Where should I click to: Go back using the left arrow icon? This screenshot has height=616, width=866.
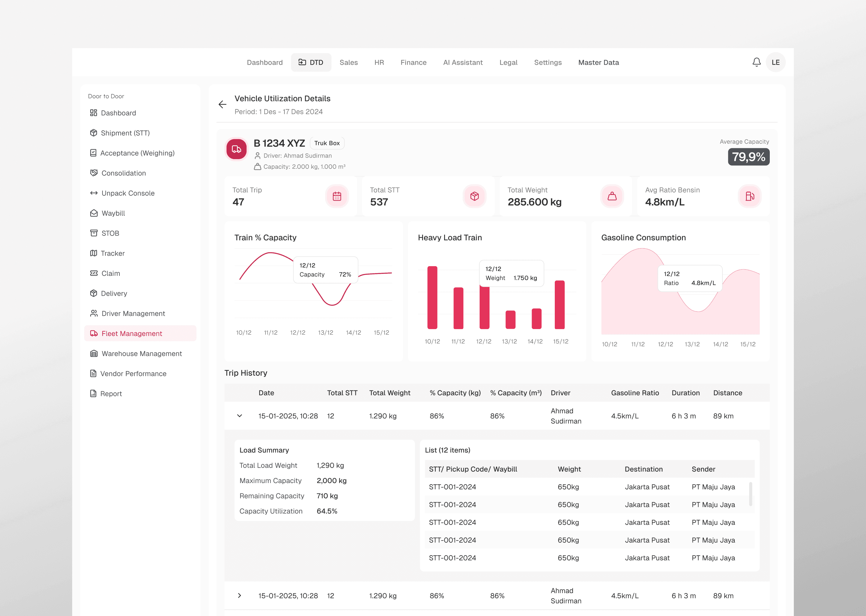(223, 104)
